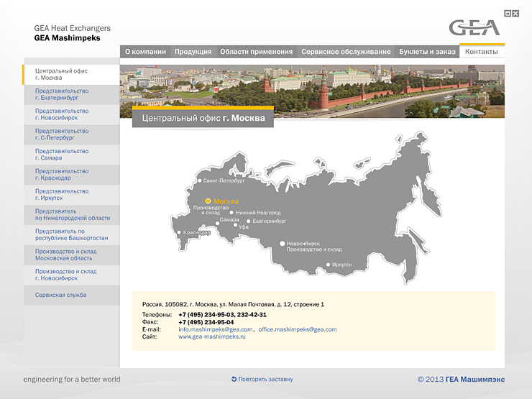Click the Новосибирск map dot
The height and width of the screenshot is (399, 532).
(282, 243)
